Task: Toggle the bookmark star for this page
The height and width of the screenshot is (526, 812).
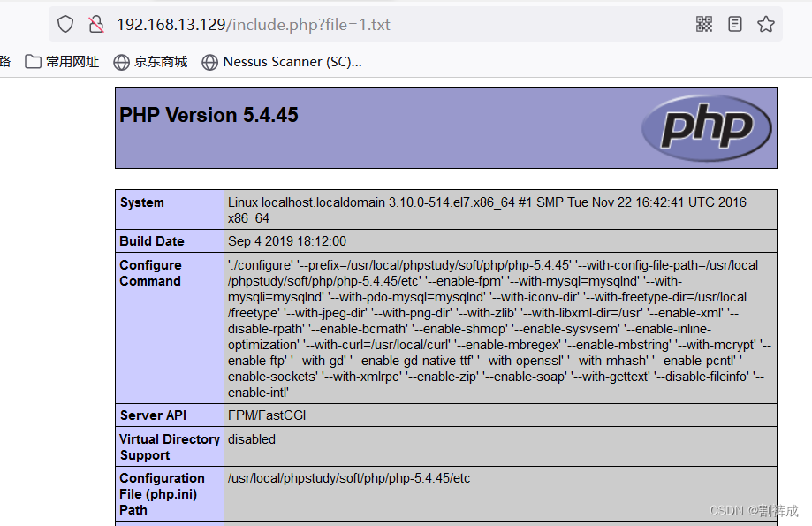Action: [x=765, y=24]
